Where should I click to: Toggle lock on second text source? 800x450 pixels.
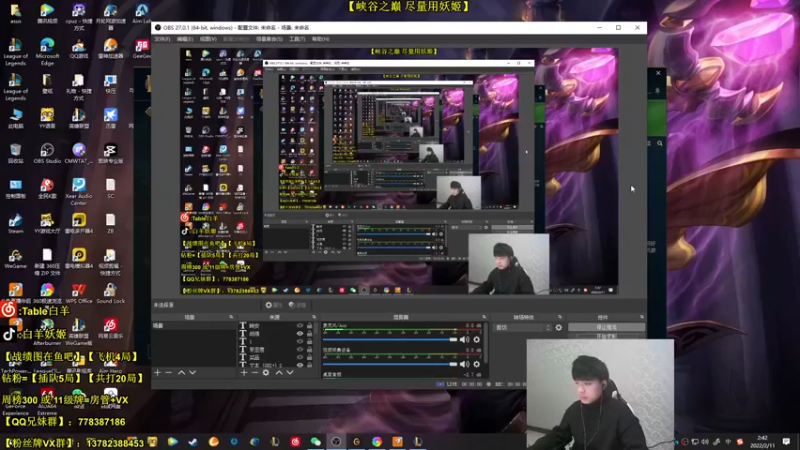(310, 334)
